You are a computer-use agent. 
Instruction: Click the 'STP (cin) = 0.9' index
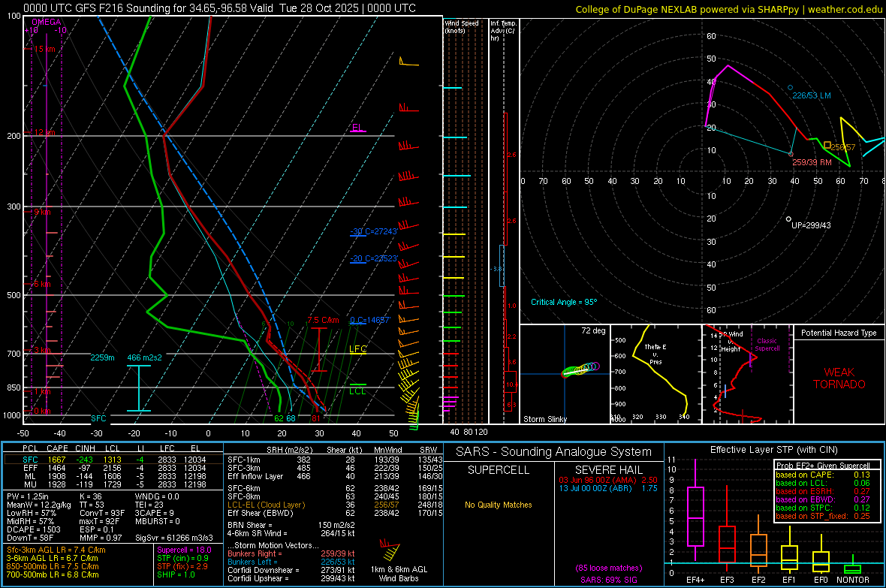pos(182,558)
